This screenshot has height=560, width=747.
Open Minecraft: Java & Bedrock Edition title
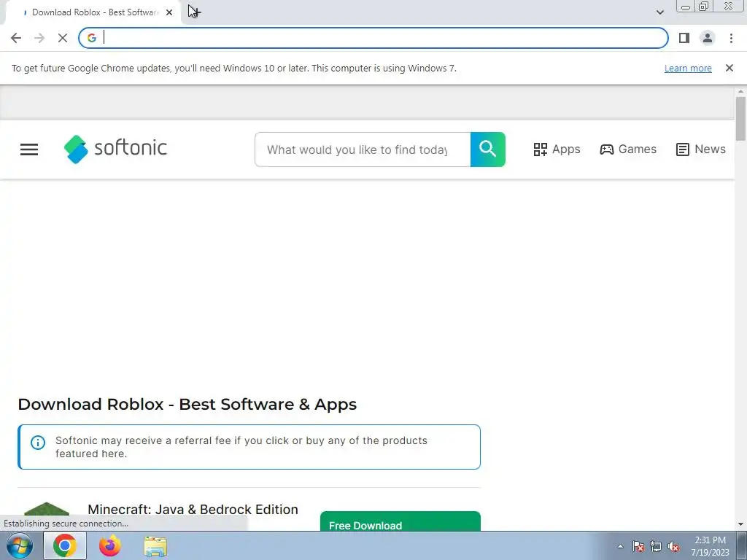[193, 509]
